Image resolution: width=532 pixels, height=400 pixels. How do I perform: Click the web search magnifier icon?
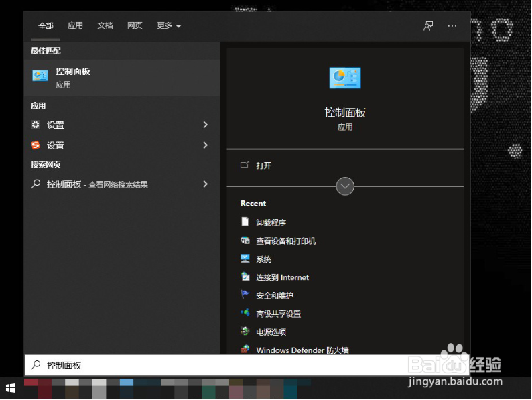pyautogui.click(x=36, y=184)
